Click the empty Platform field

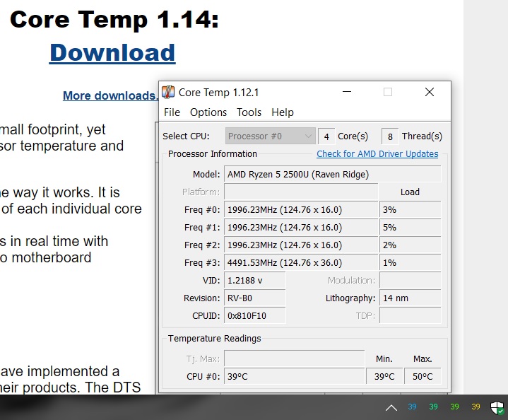(x=301, y=192)
